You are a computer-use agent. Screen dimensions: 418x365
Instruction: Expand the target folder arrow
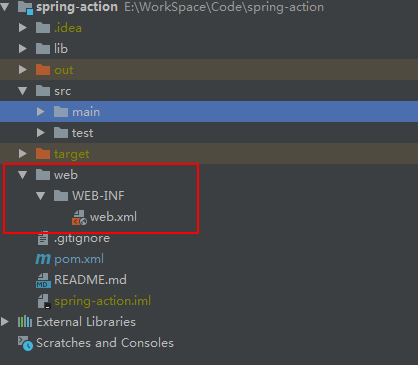tap(23, 154)
